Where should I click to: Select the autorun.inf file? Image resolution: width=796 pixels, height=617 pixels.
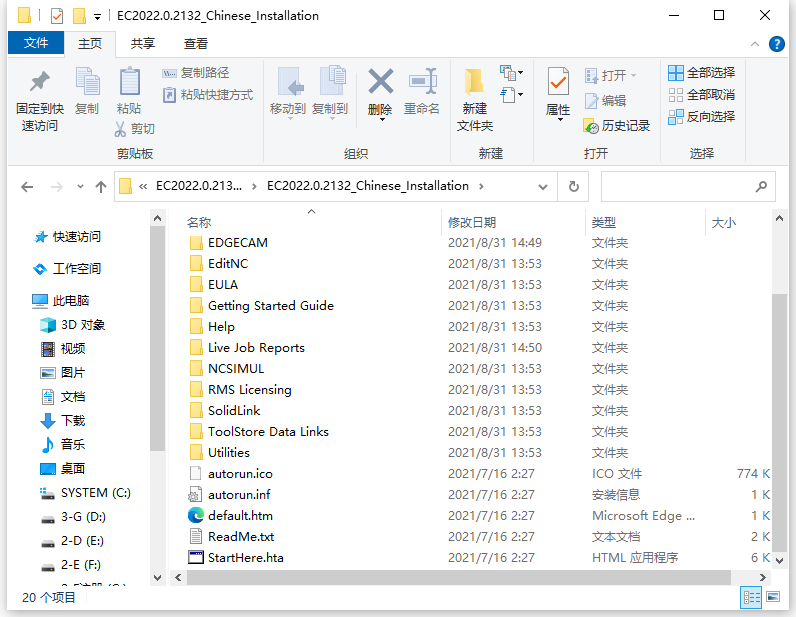229,495
